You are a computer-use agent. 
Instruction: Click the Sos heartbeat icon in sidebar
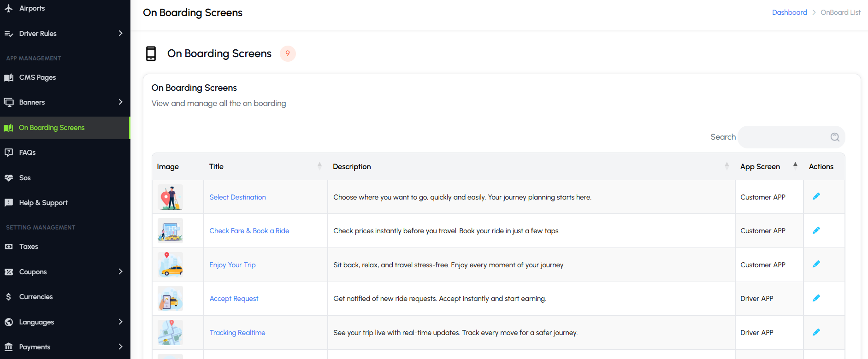pos(9,178)
